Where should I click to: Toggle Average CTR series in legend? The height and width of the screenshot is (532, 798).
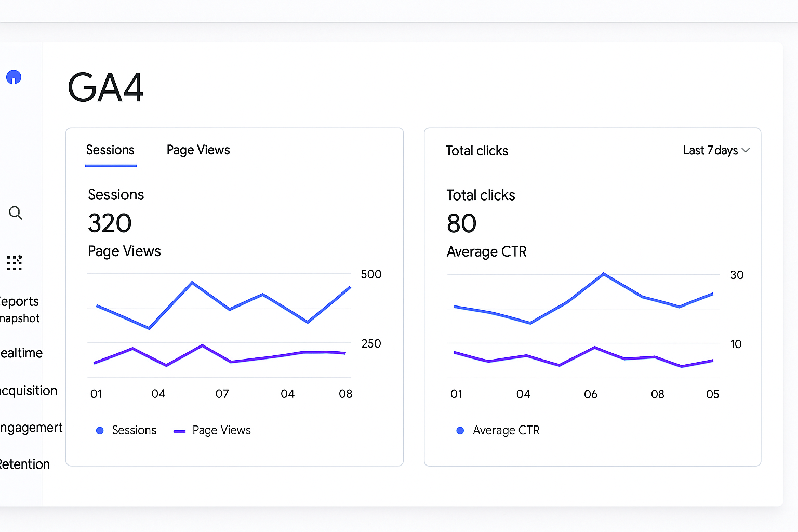(498, 430)
